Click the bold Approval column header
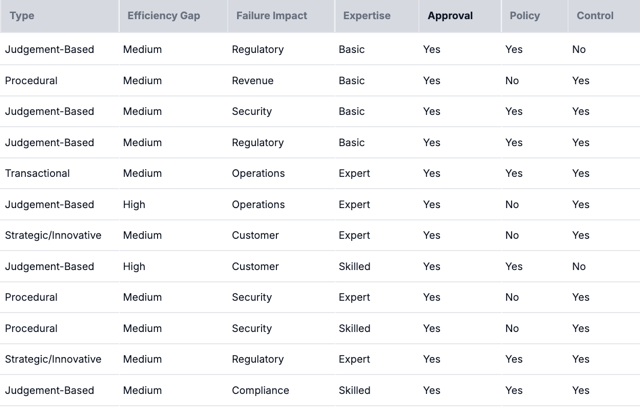Viewport: 640px width, 407px height. pos(450,16)
